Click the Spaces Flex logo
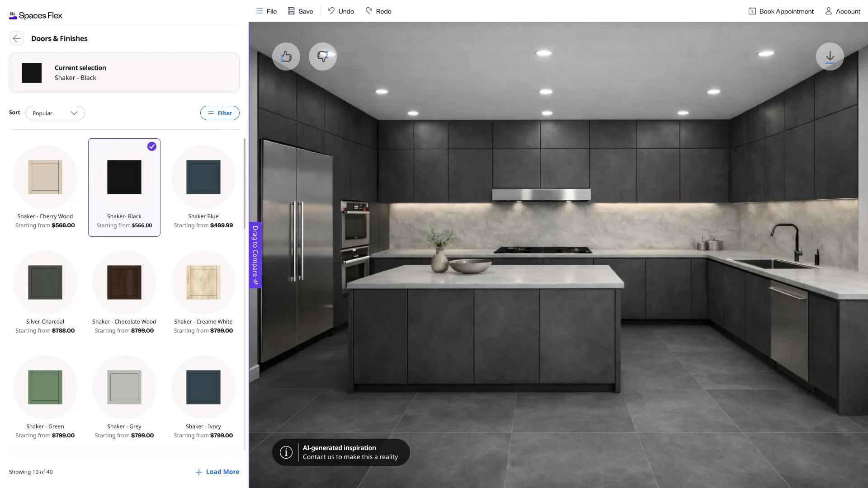The height and width of the screenshot is (488, 868). click(x=36, y=15)
